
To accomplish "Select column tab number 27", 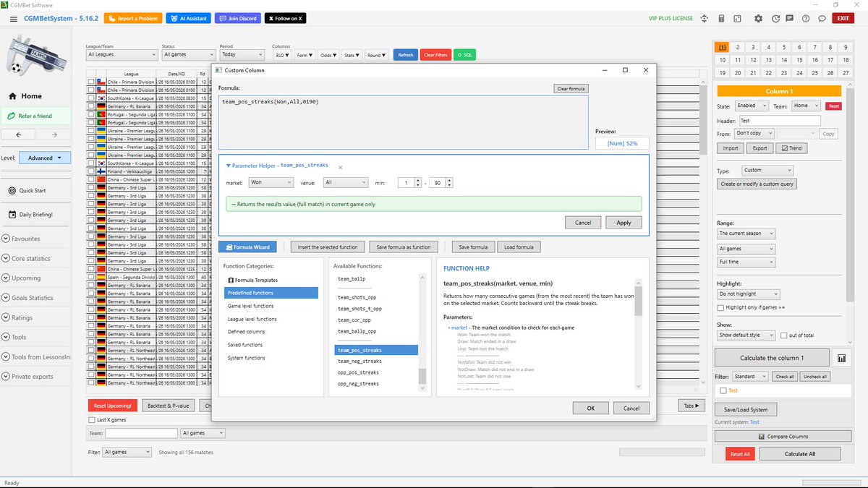I will [x=846, y=73].
